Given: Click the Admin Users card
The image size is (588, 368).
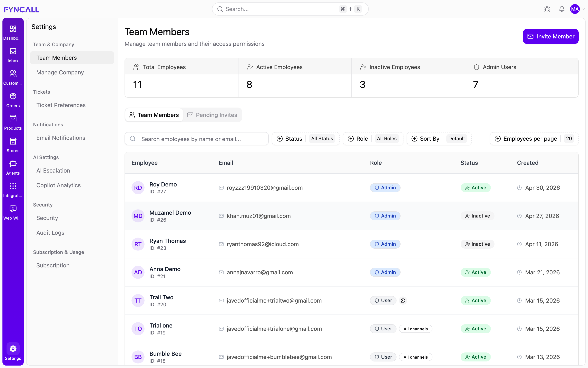Looking at the screenshot, I should click(521, 78).
